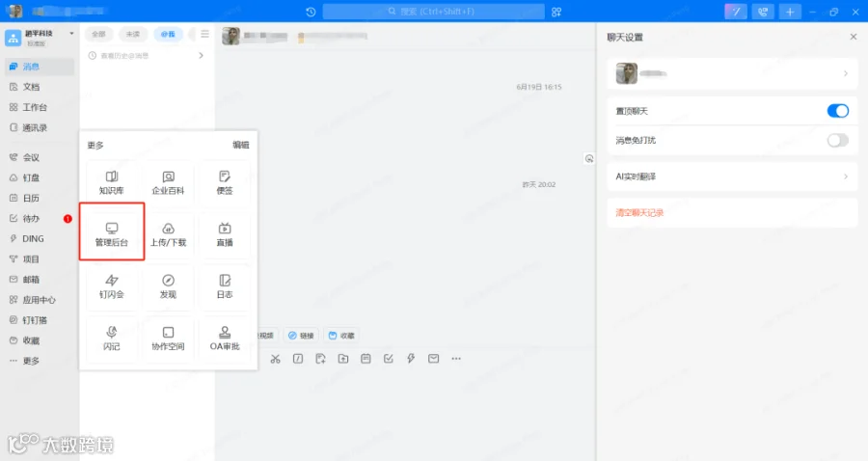Expand 查看历史@消息 chevron row
The image size is (868, 461).
[147, 55]
